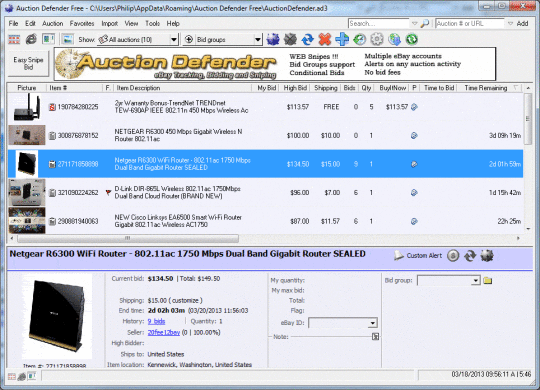Expand the Note section toggle button
This screenshot has height=390, width=540.
(375, 337)
